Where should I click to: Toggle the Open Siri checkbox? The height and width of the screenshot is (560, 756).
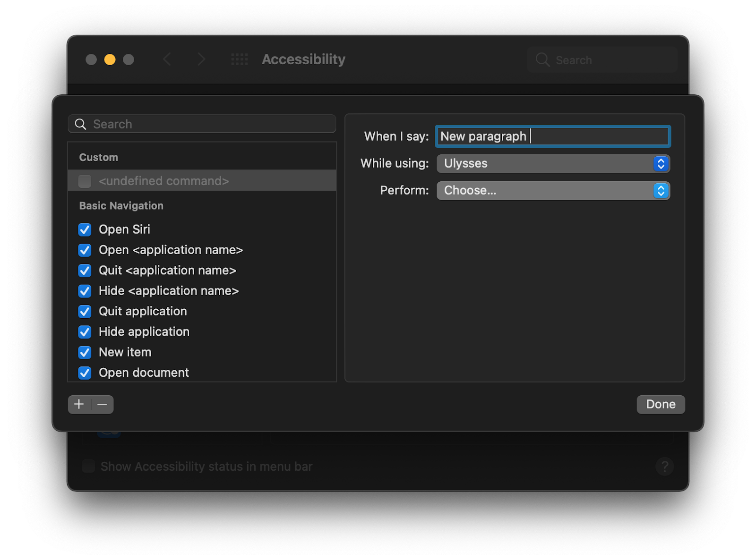click(85, 229)
